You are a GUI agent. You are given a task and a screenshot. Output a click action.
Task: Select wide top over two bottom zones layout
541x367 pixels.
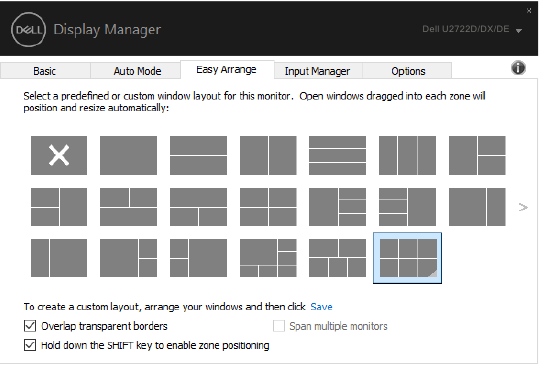pyautogui.click(x=198, y=207)
